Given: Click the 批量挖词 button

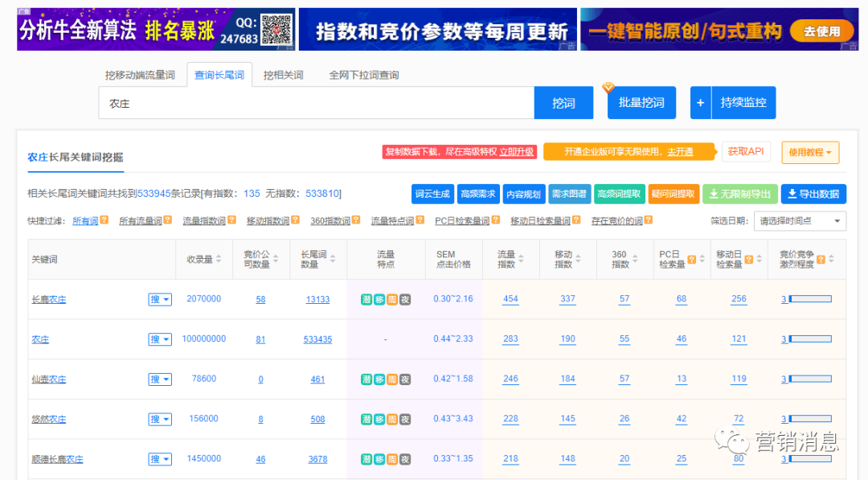Looking at the screenshot, I should (x=641, y=102).
